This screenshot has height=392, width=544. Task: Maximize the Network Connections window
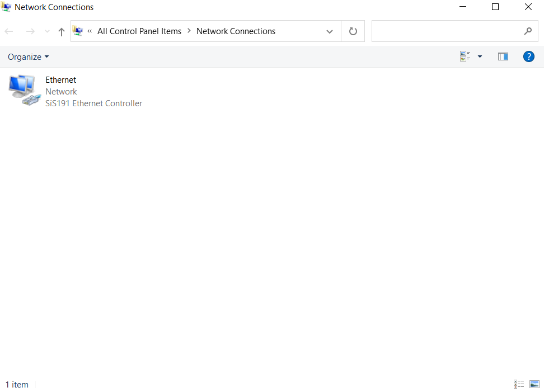coord(495,7)
